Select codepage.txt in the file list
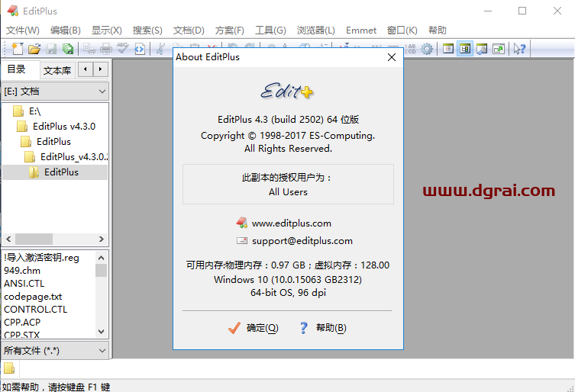Screen dimensions: 575x392 (x=33, y=297)
